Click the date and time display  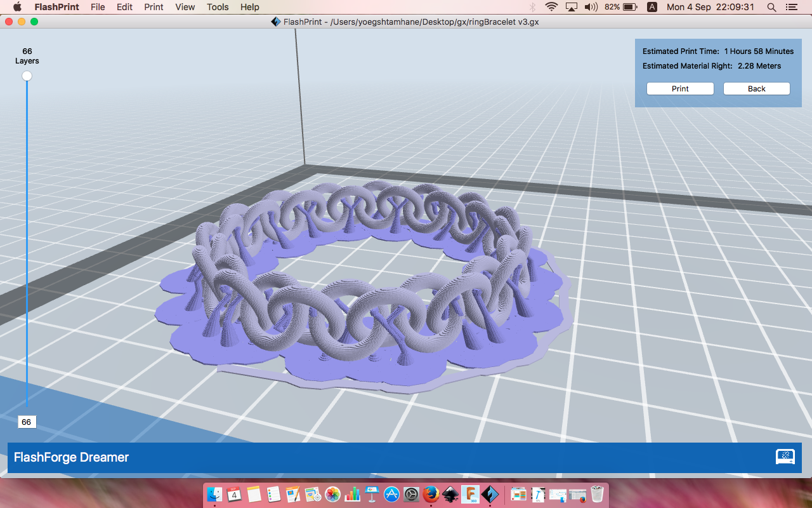click(710, 7)
